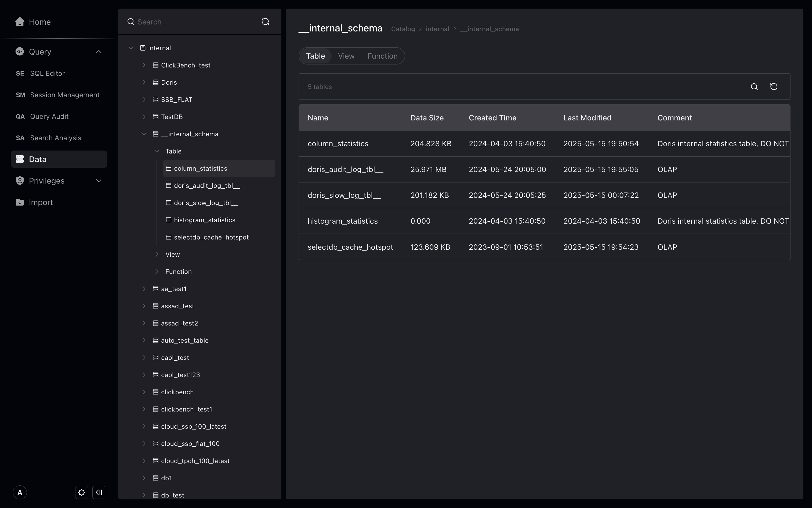Image resolution: width=812 pixels, height=508 pixels.
Task: Click the SM Session Management icon
Action: (20, 95)
